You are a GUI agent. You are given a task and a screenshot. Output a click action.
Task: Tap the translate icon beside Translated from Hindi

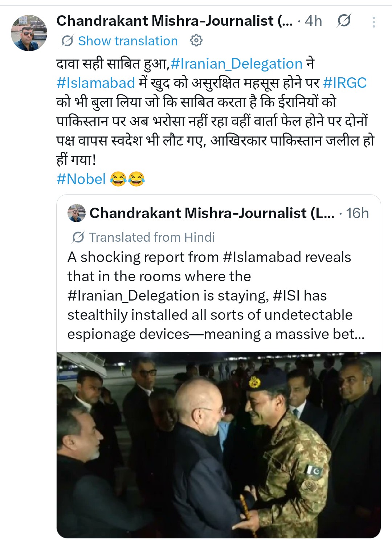click(78, 237)
